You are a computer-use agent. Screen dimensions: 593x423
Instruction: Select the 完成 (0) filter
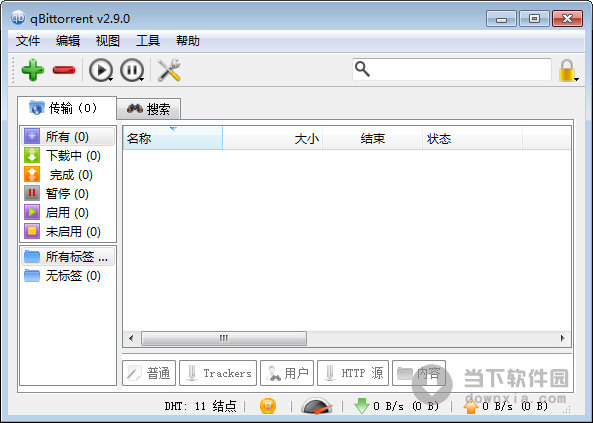pos(67,175)
